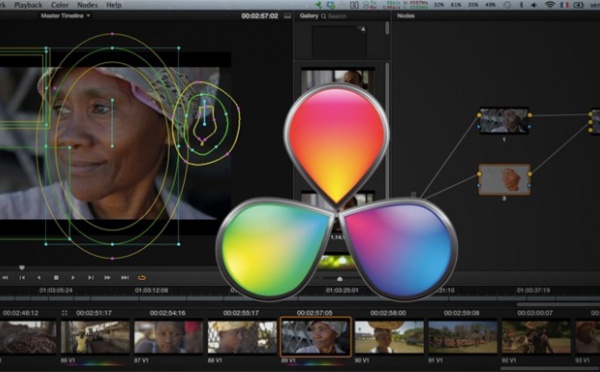Viewport: 600px width, 372px height.
Task: Select clip thumbnail 90 V1
Action: point(389,337)
